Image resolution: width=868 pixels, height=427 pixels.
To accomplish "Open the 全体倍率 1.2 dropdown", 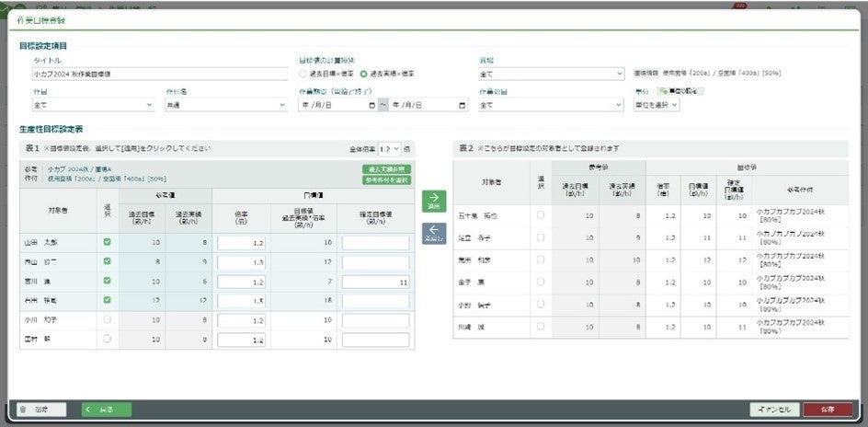I will click(x=389, y=149).
